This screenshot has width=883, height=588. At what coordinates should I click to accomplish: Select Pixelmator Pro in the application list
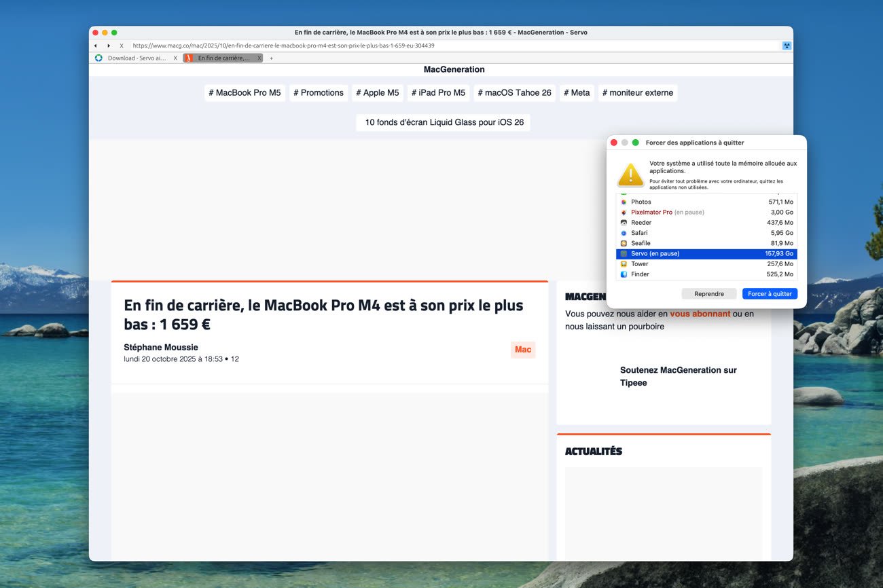pos(706,213)
